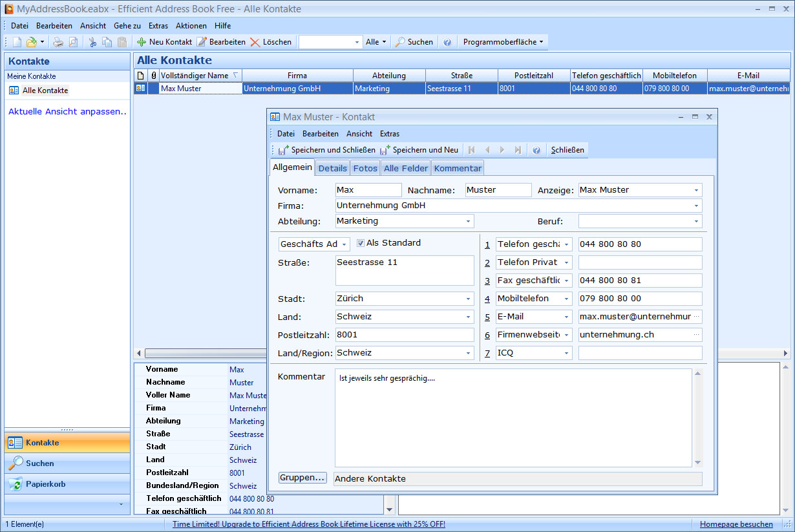Click the Speichern und Schließen icon
795x532 pixels.
(x=283, y=150)
